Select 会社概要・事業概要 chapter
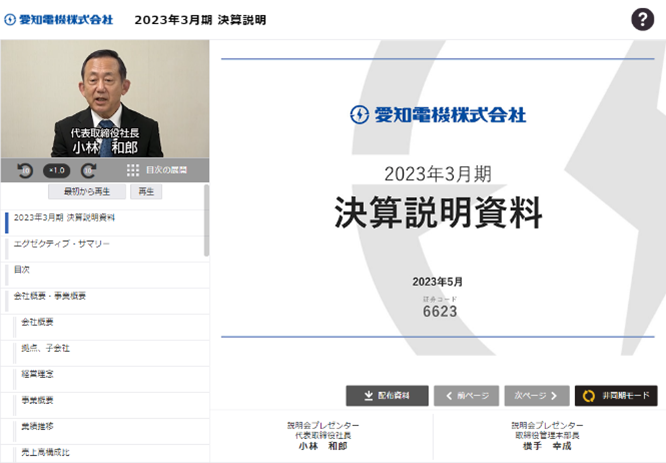 [105, 301]
